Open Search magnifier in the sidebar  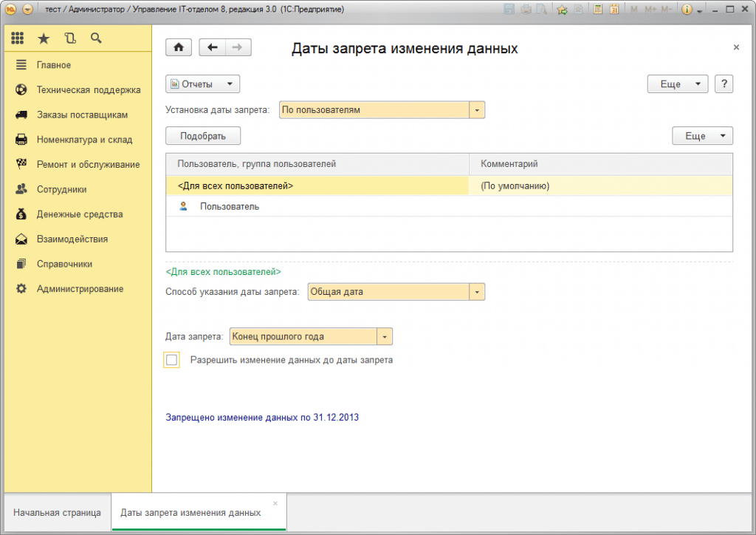pyautogui.click(x=96, y=38)
